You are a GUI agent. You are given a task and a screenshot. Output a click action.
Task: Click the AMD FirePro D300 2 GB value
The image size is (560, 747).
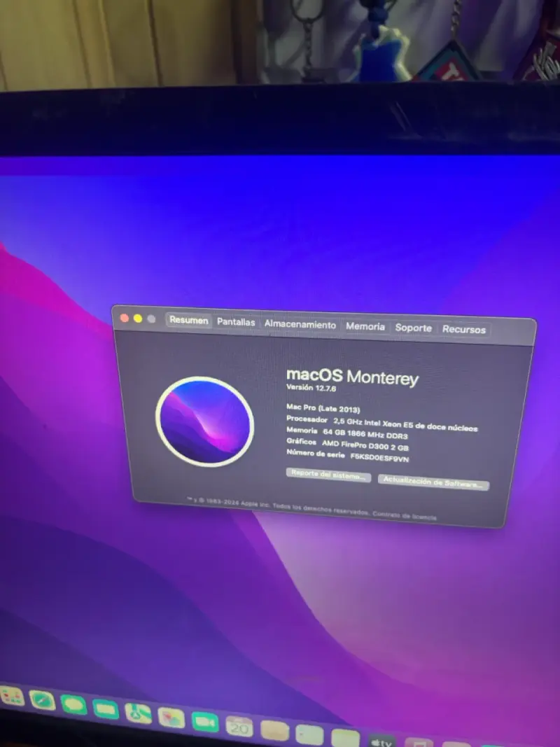tap(365, 445)
